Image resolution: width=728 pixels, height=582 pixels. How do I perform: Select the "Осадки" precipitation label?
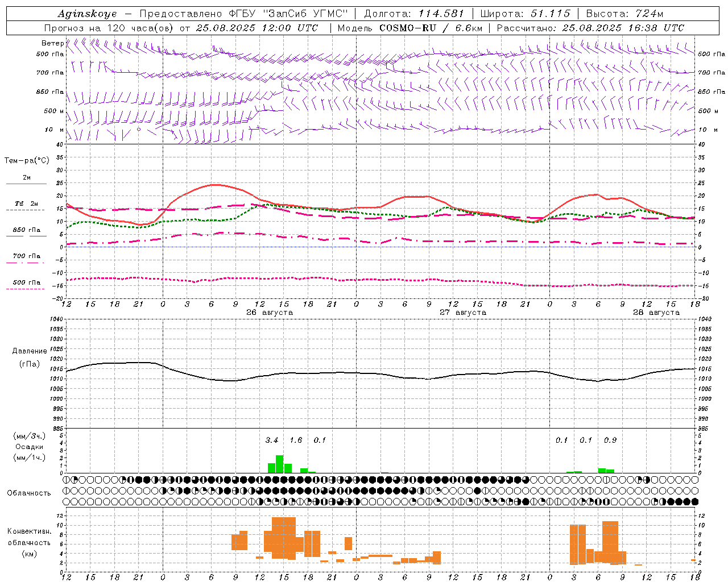tap(30, 447)
